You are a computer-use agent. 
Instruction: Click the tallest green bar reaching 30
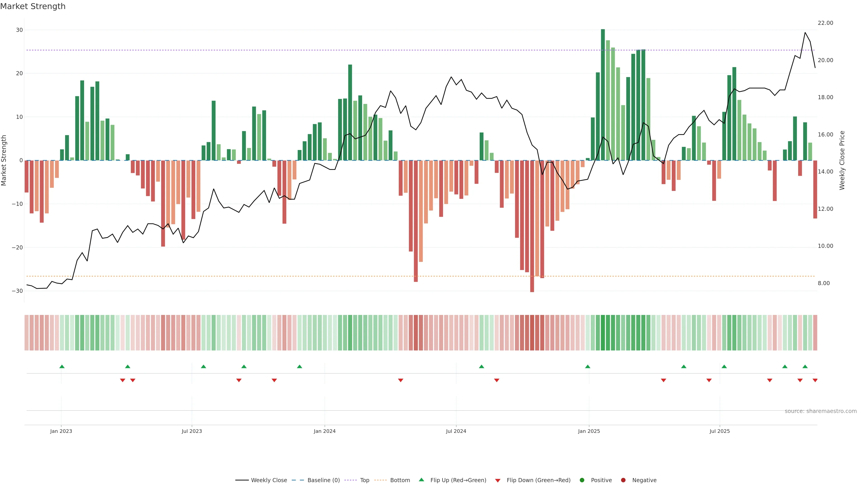[603, 94]
